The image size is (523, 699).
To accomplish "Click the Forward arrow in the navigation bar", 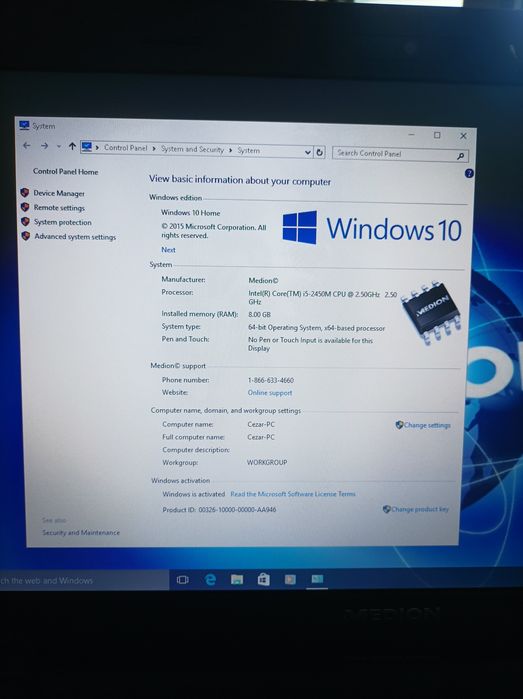I will coord(44,146).
